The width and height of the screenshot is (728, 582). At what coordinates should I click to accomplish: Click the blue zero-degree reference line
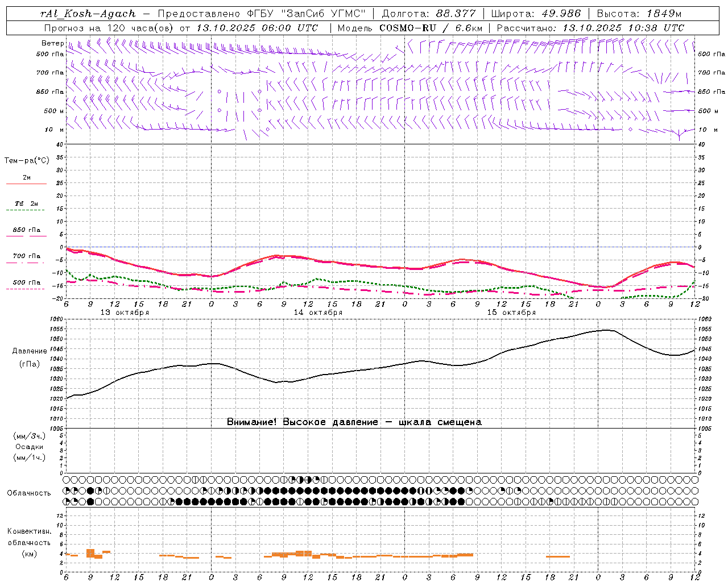[x=380, y=247]
